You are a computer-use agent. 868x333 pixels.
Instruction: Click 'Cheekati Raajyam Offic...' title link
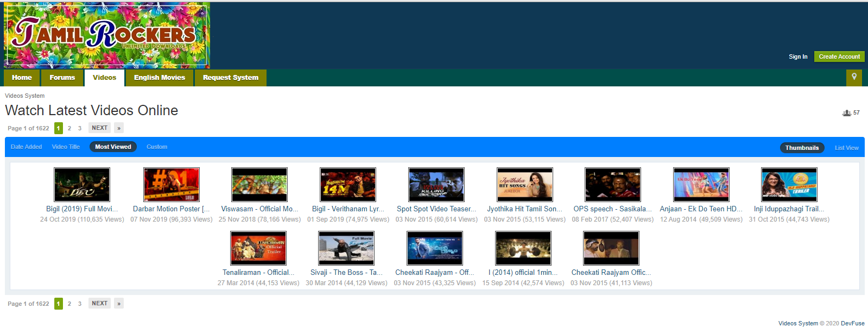[x=611, y=273]
